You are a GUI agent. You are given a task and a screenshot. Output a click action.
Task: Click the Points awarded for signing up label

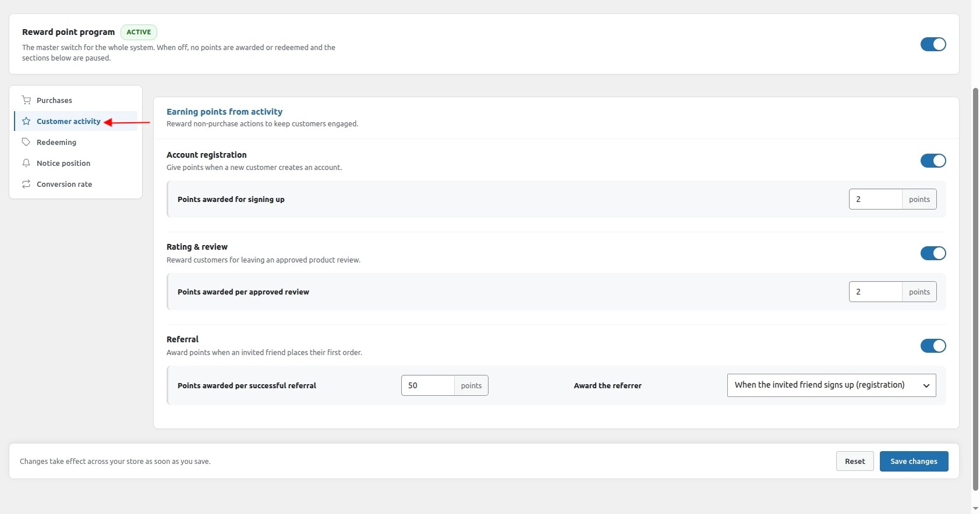tap(231, 199)
